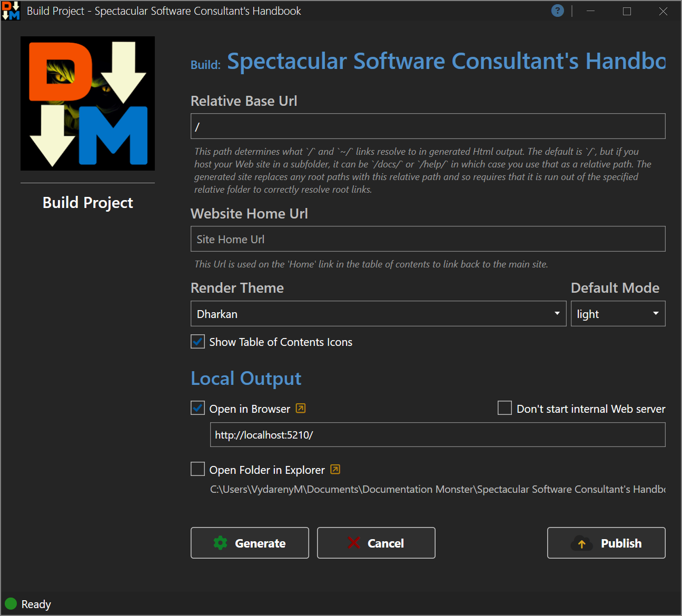Uncheck Show Table of Contents Icons
This screenshot has width=682, height=616.
click(x=198, y=342)
